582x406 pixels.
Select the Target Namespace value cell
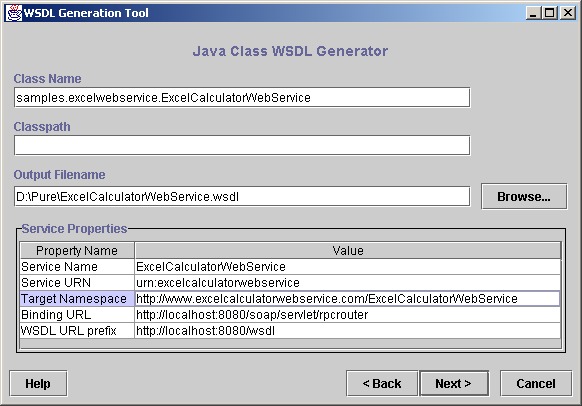coord(347,298)
